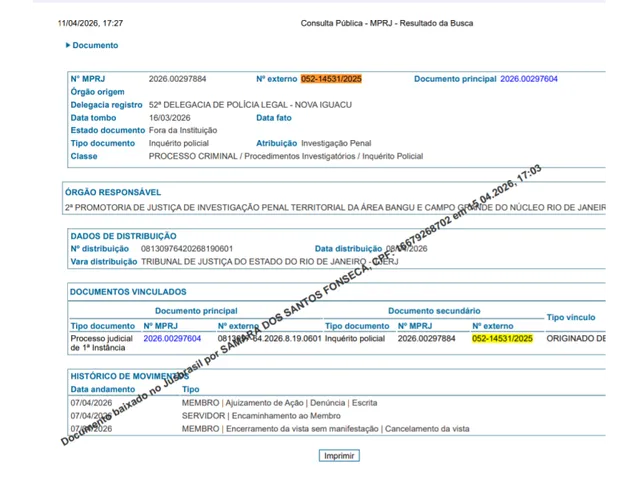Click the Data andamento column header
This screenshot has width=640, height=480.
click(103, 389)
